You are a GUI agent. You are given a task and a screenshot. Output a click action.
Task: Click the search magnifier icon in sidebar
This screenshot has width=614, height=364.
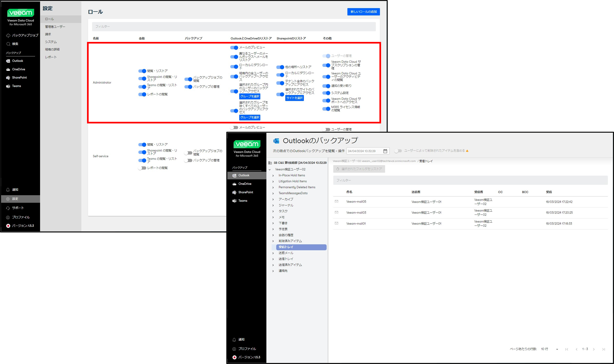[8, 44]
